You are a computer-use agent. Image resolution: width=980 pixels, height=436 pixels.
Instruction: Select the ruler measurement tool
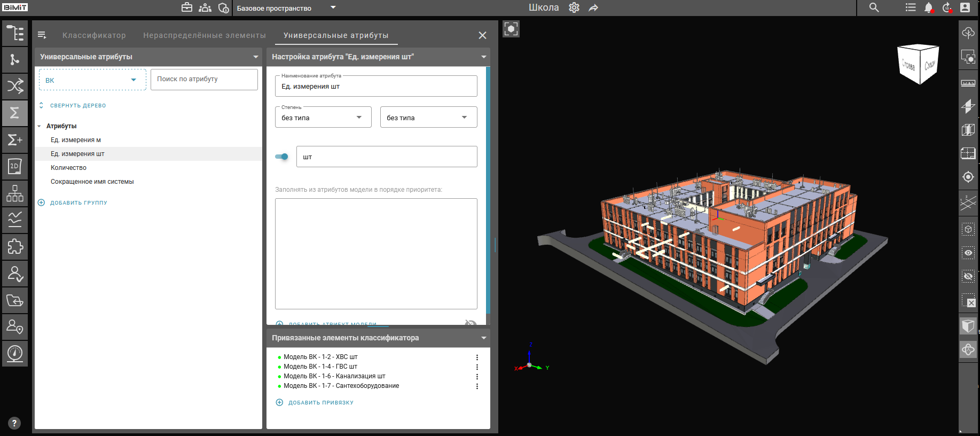(x=968, y=83)
